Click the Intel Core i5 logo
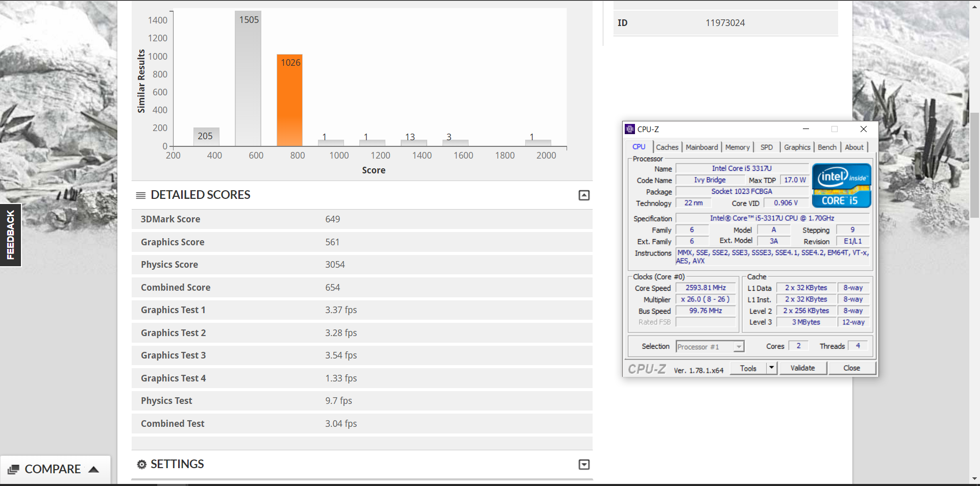Screen dimensions: 980x486 [842, 185]
